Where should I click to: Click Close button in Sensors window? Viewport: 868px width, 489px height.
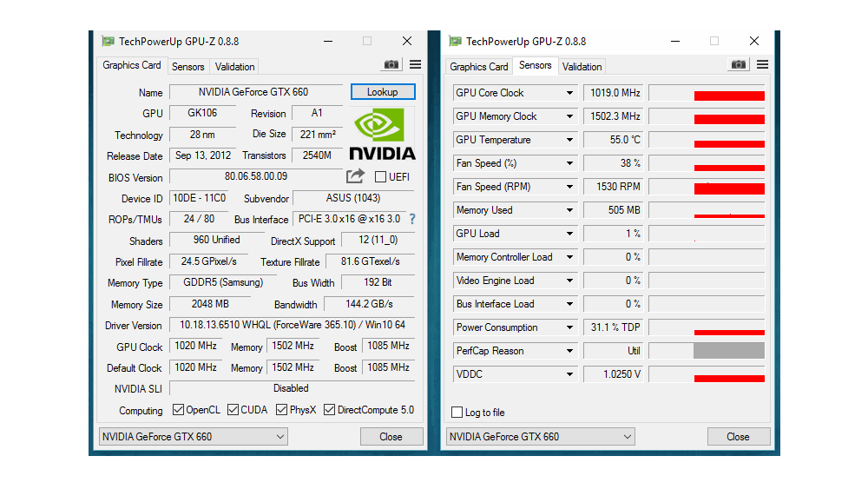738,437
